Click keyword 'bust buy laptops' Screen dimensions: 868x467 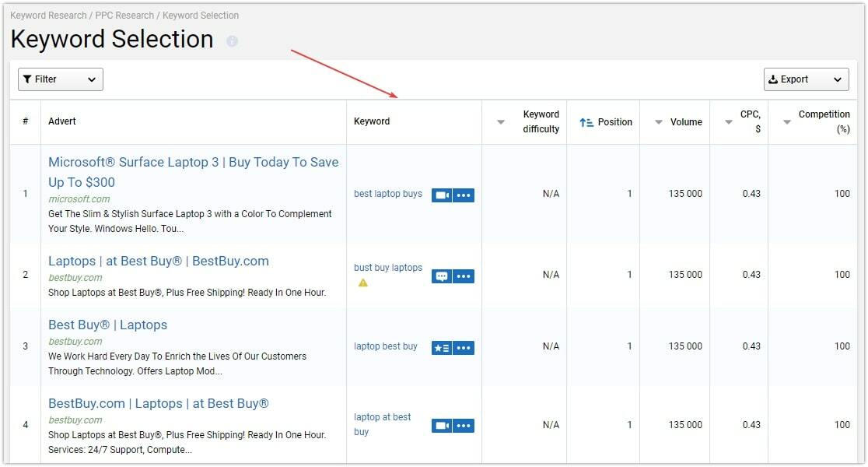click(388, 268)
